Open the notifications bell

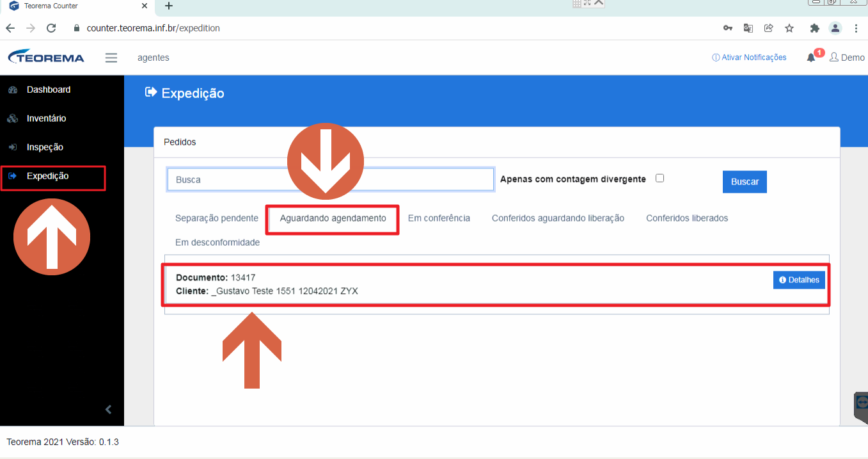811,58
